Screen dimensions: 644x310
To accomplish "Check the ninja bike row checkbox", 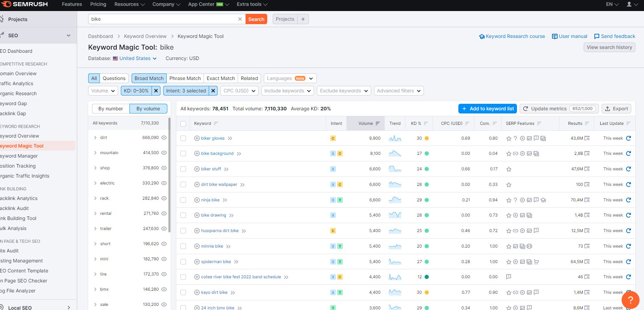I will coord(183,200).
